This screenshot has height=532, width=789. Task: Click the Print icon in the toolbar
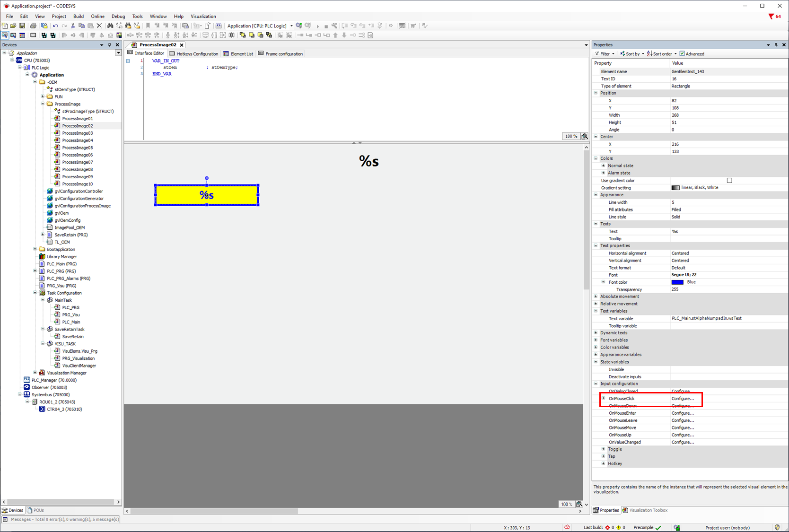point(33,26)
